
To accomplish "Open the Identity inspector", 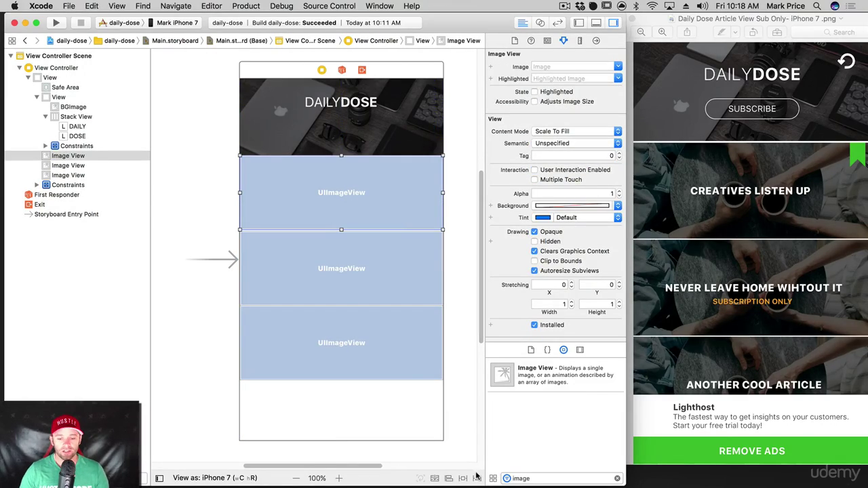I will tap(547, 41).
